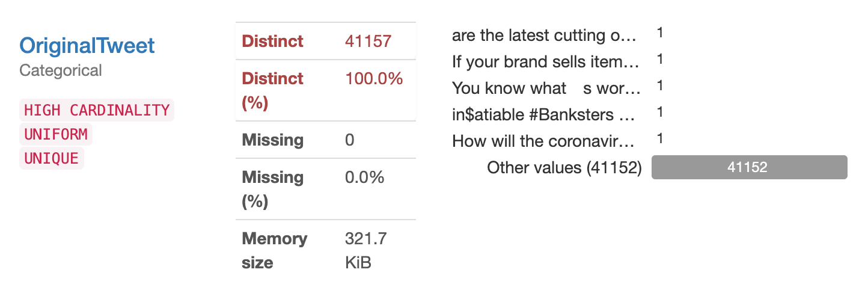Viewport: 868px width, 296px height.
Task: Click the UNIFORM warning badge
Action: [x=56, y=134]
